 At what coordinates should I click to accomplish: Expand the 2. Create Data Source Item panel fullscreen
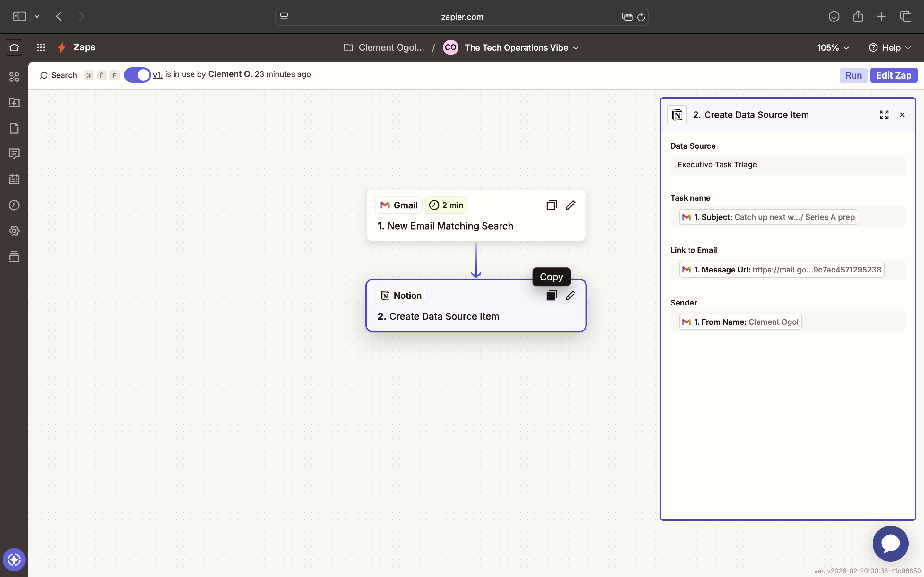click(884, 114)
